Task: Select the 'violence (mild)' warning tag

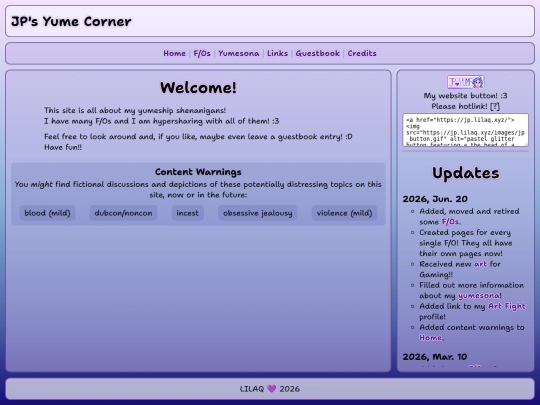Action: click(x=344, y=213)
